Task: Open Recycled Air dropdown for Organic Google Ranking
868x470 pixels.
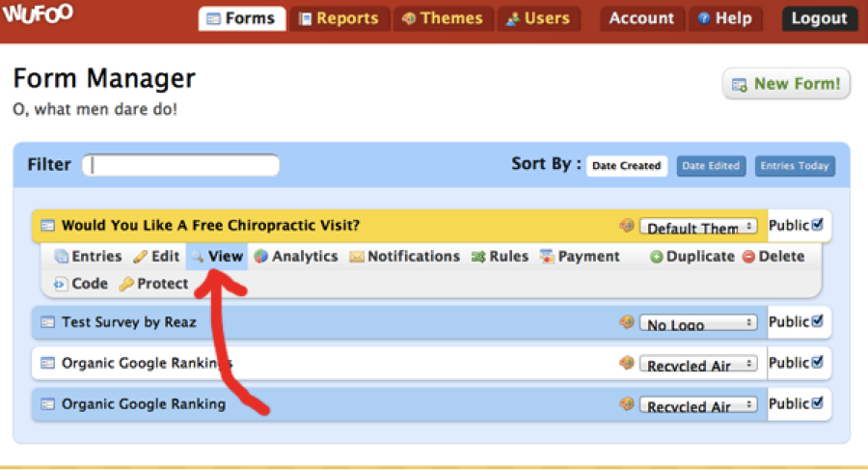Action: (698, 405)
